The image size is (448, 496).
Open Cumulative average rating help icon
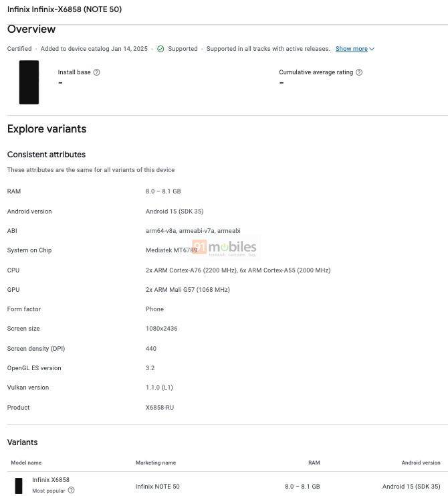coord(359,72)
